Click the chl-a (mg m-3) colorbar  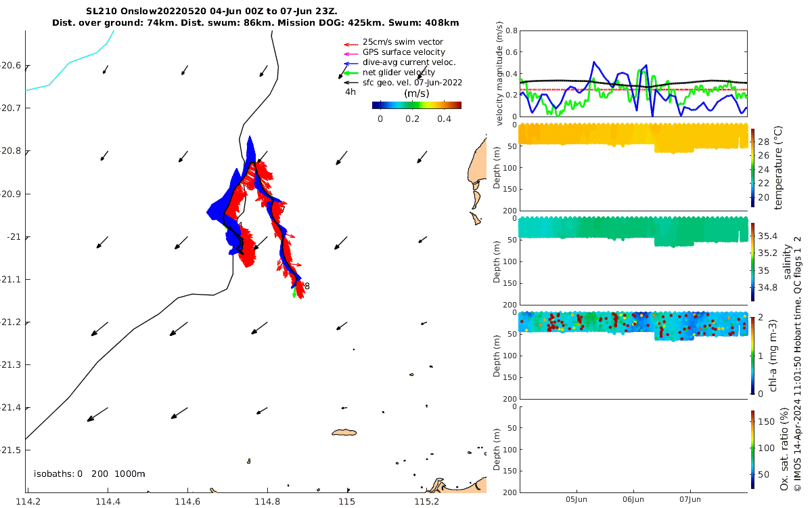752,354
